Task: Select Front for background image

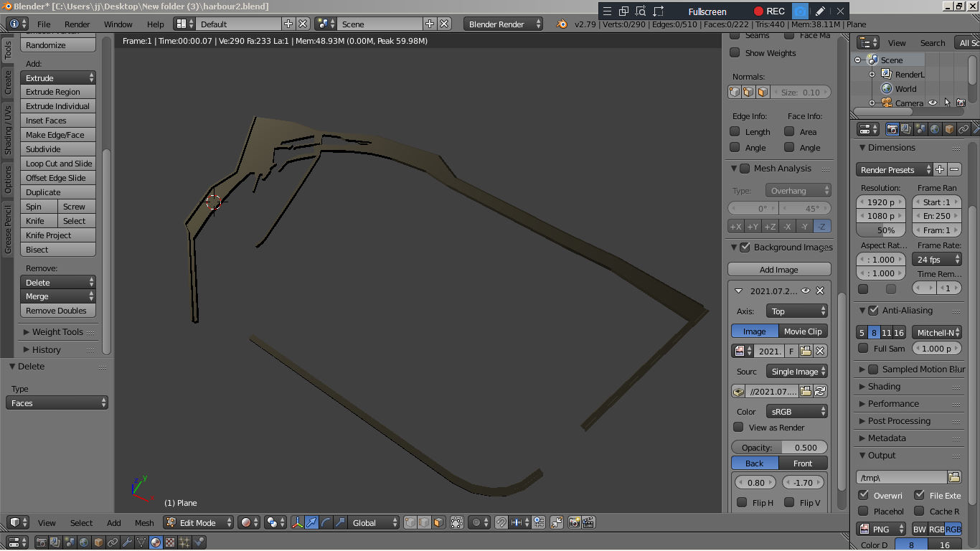Action: pos(803,463)
